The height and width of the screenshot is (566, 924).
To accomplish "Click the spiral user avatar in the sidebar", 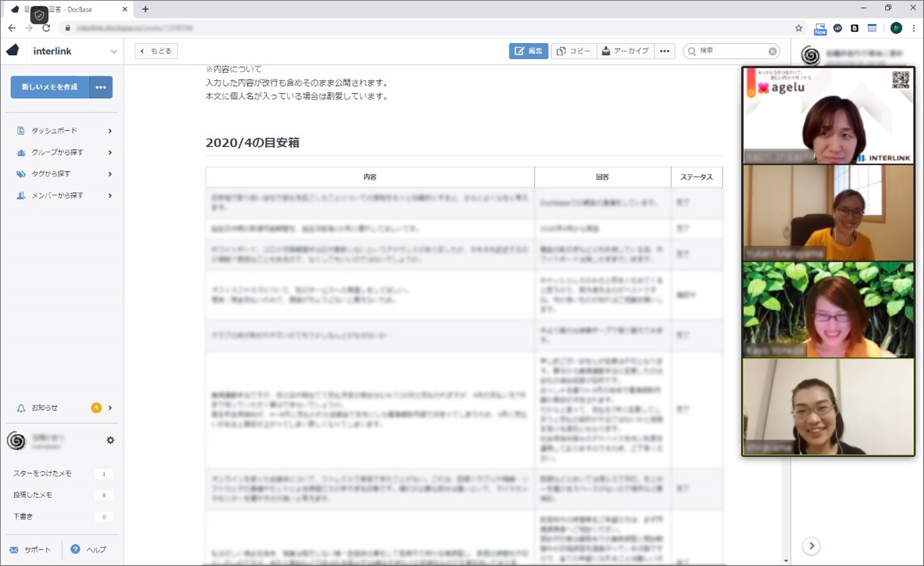I will 16,441.
